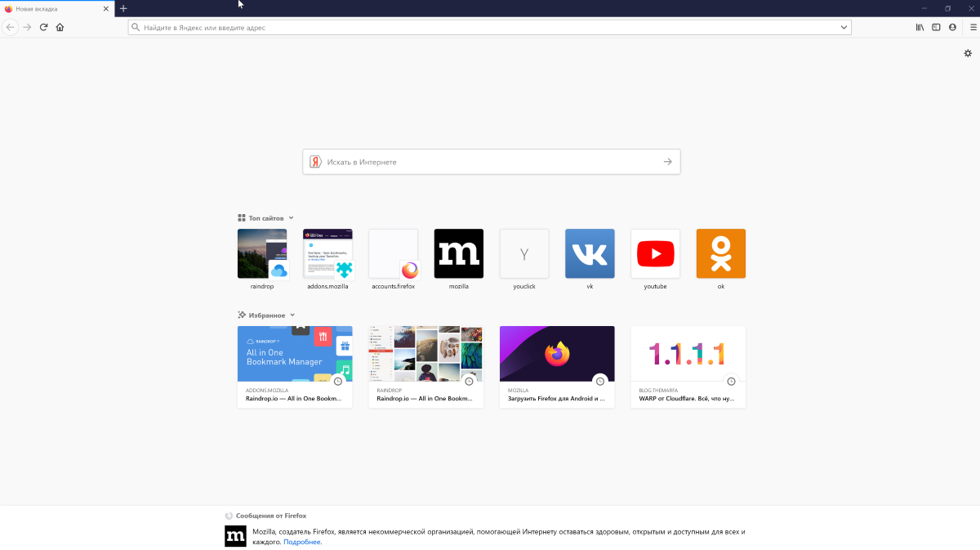Toggle the sidebar icon on the toolbar
The width and height of the screenshot is (980, 550).
pyautogui.click(x=935, y=26)
